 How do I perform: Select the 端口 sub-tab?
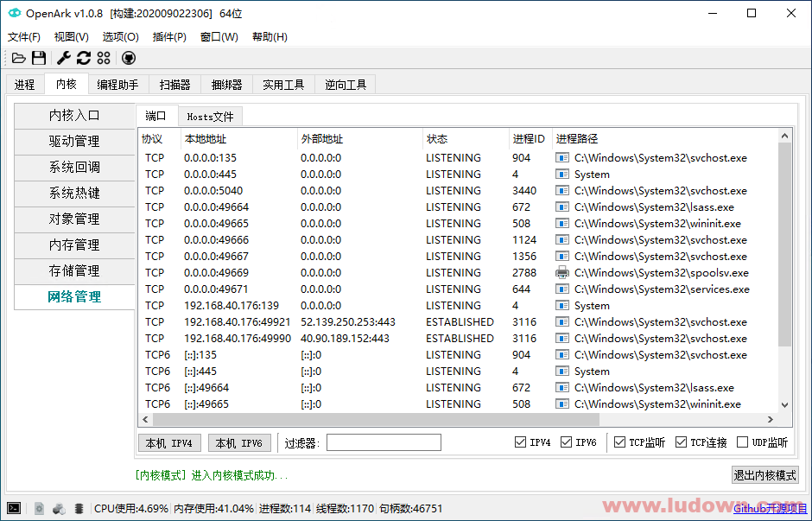click(x=156, y=116)
